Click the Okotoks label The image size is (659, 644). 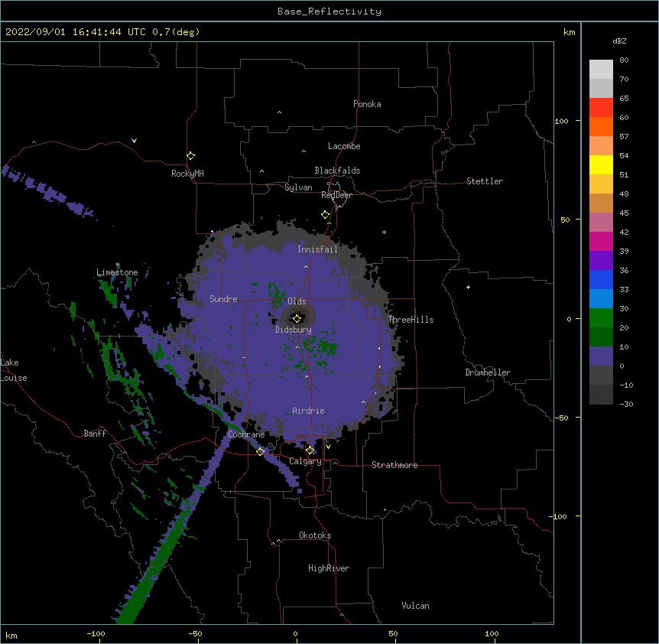point(315,535)
